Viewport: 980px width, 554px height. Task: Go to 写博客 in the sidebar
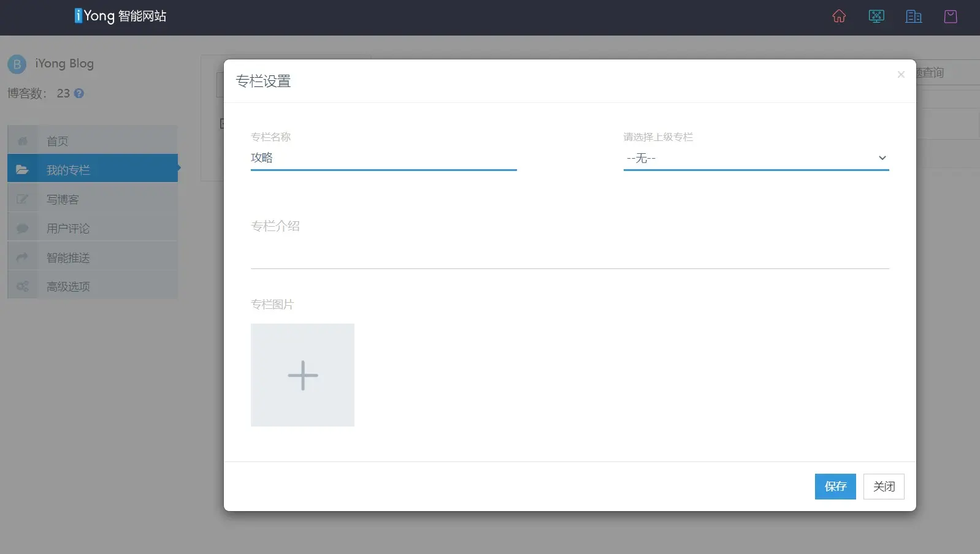coord(63,200)
